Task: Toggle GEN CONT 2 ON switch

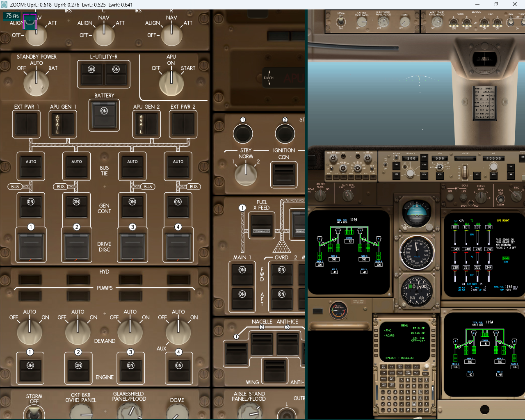Action: point(76,206)
